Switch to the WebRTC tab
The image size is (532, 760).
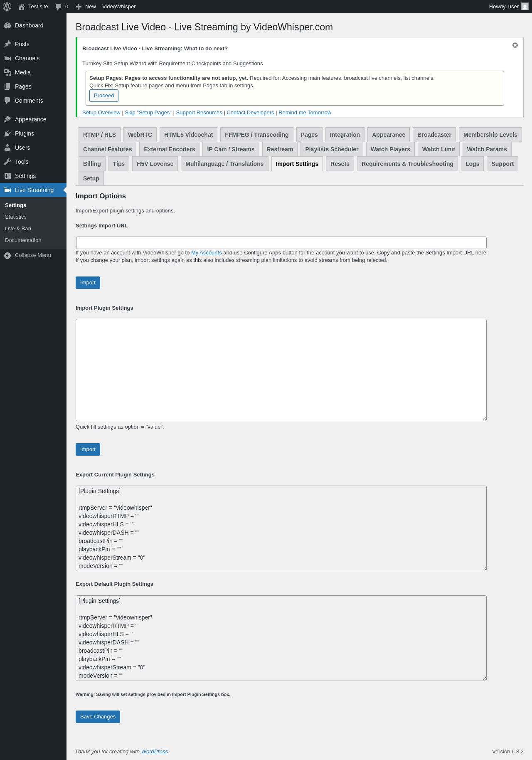[x=140, y=135]
